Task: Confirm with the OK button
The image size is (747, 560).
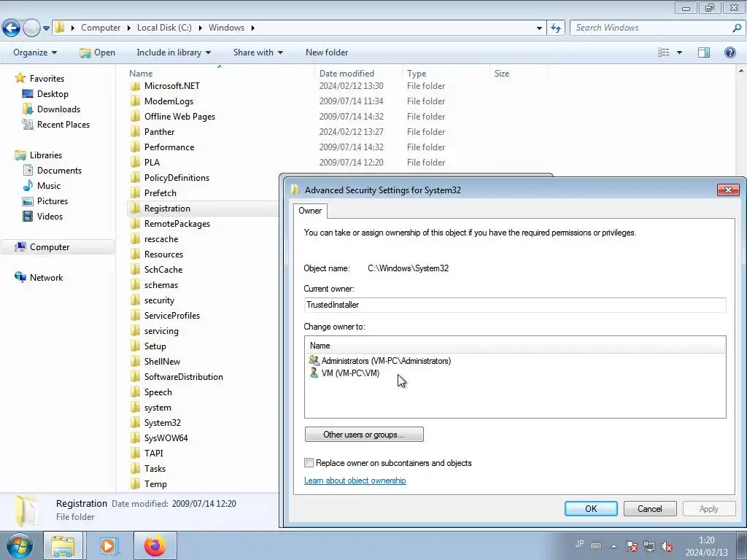Action: [591, 508]
